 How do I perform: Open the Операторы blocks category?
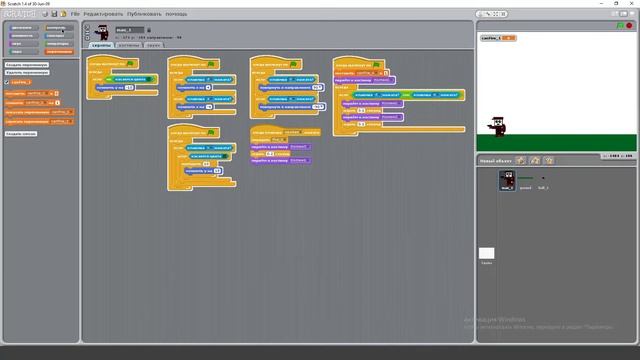pos(59,44)
